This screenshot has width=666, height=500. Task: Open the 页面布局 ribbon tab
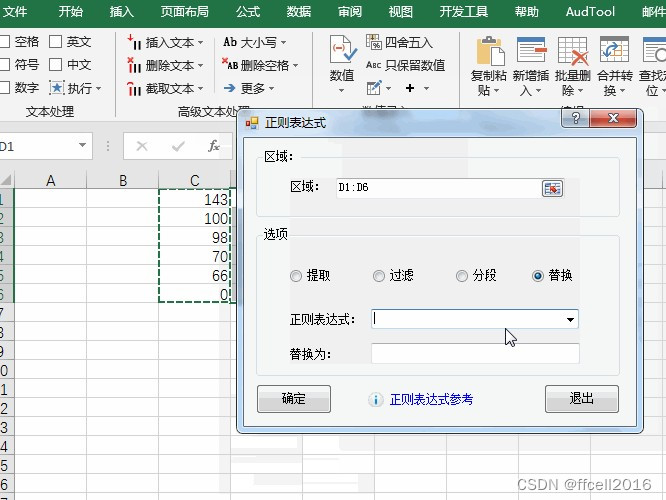pyautogui.click(x=184, y=11)
